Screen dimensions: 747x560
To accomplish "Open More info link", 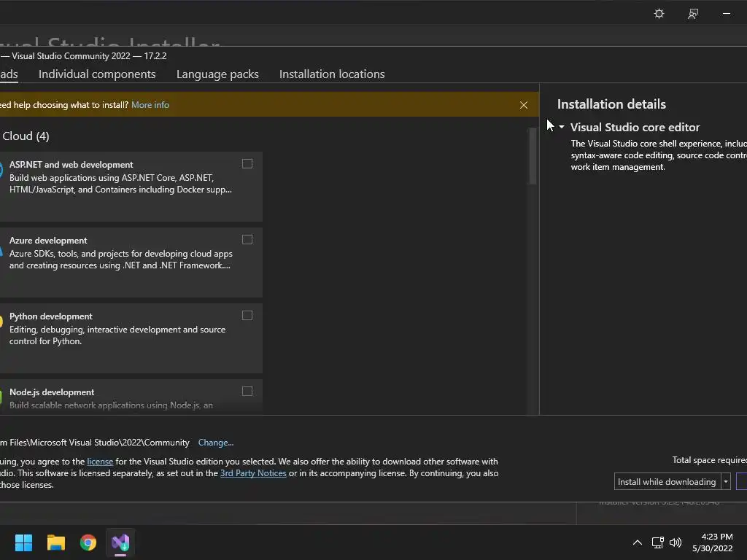I will tap(150, 105).
